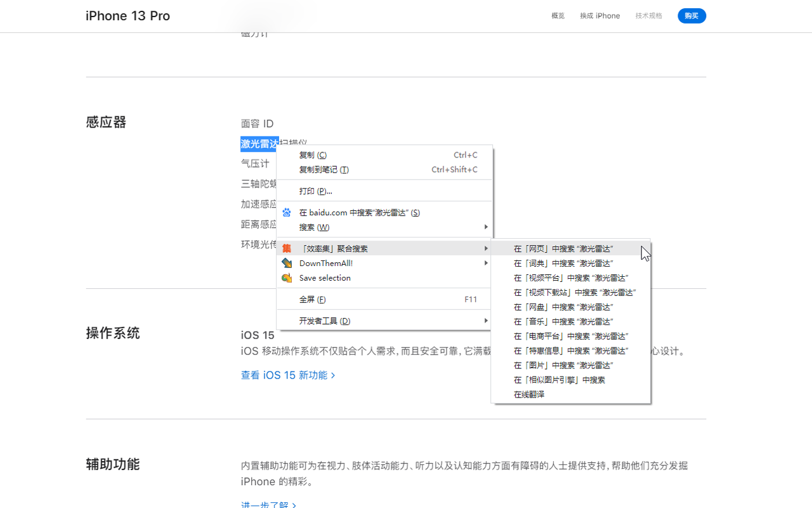
Task: Expand arrow beside DownThemAll!
Action: (x=486, y=264)
